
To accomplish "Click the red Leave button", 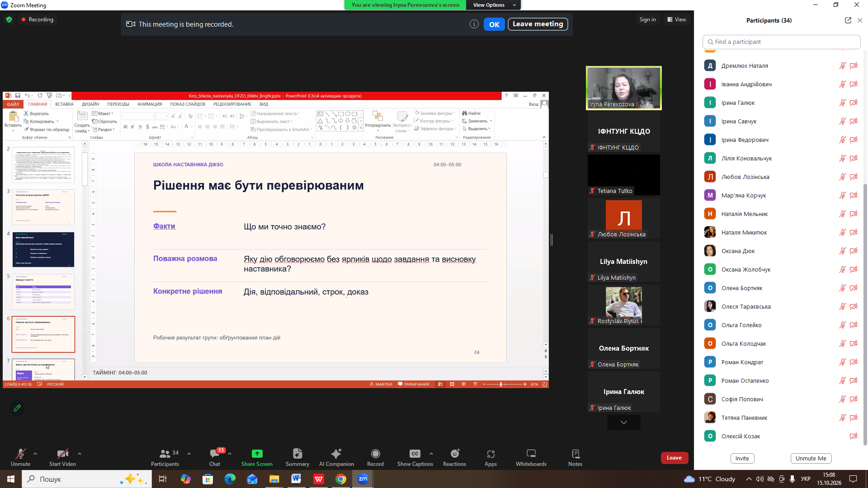I will 674,458.
